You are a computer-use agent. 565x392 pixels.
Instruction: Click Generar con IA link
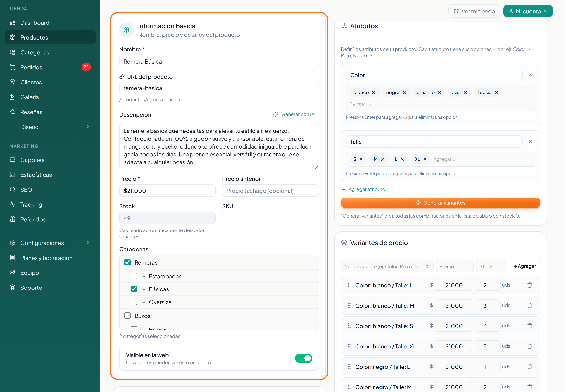point(293,114)
